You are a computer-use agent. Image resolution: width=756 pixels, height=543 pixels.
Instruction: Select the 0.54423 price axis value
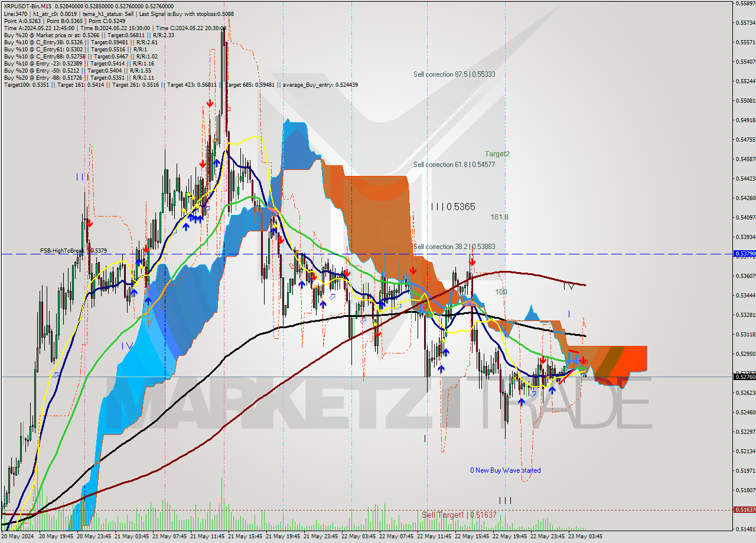coord(745,178)
